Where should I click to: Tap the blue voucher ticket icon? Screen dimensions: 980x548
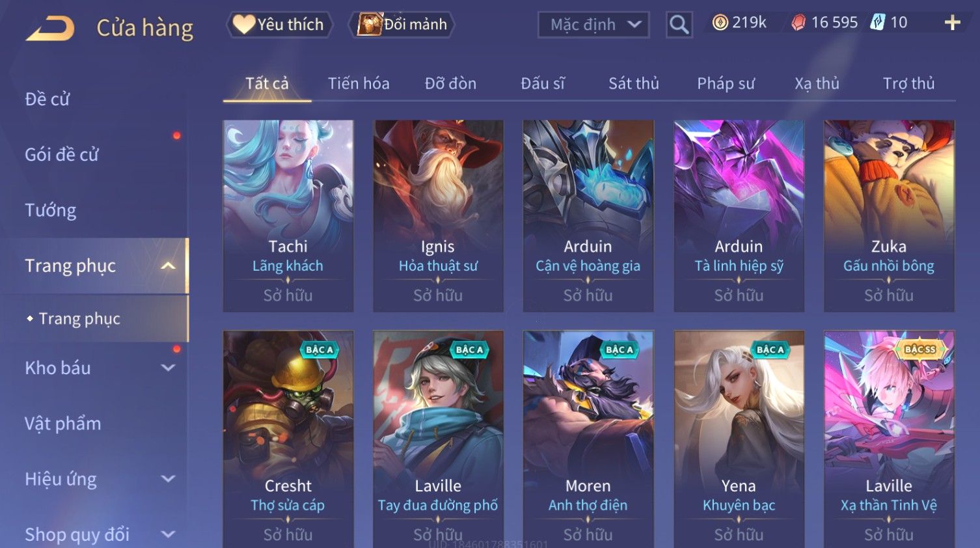[878, 23]
